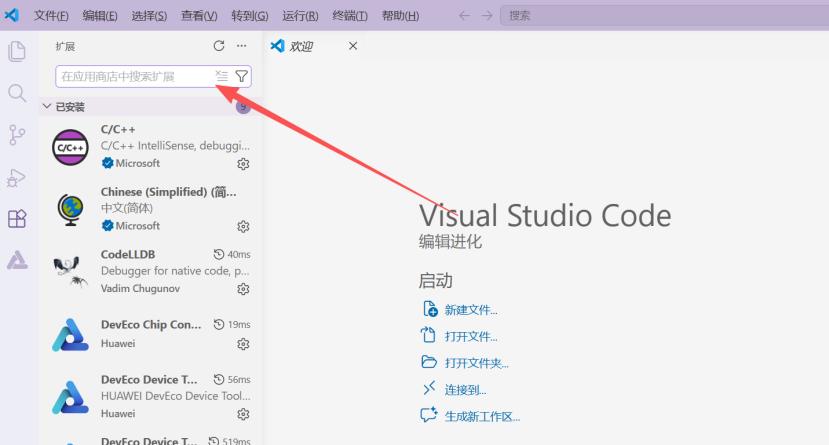Image resolution: width=829 pixels, height=445 pixels.
Task: Navigate back with the left arrow
Action: [464, 16]
